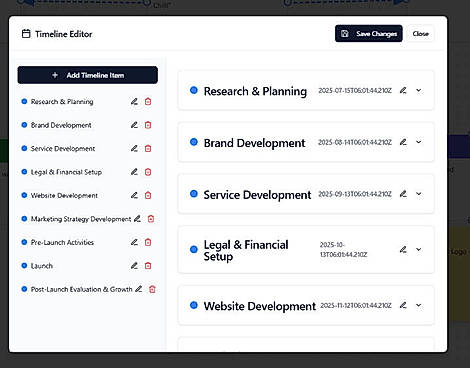This screenshot has width=470, height=368.
Task: Expand the Research & Planning card
Action: (x=419, y=90)
